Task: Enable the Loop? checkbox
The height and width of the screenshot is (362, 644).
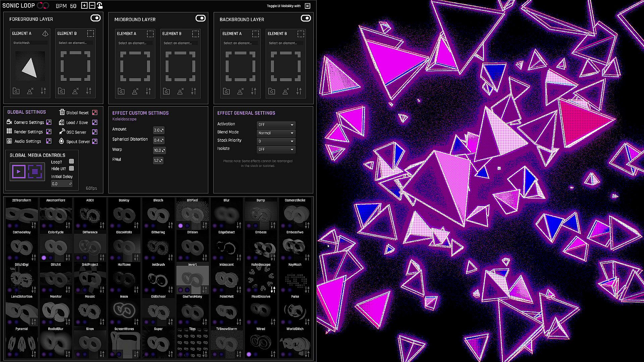Action: [x=71, y=162]
